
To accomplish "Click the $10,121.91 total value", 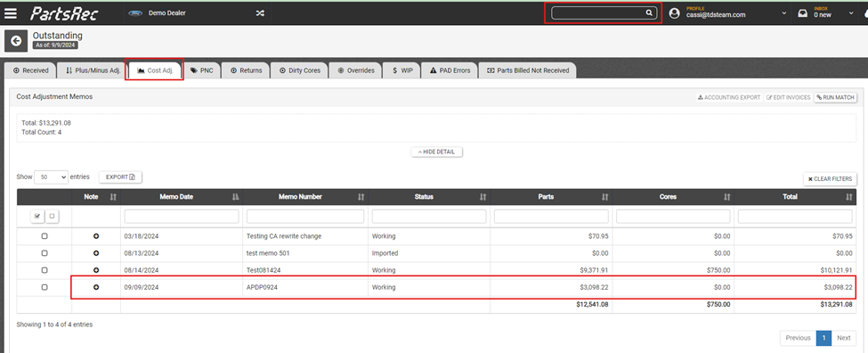I will 836,270.
